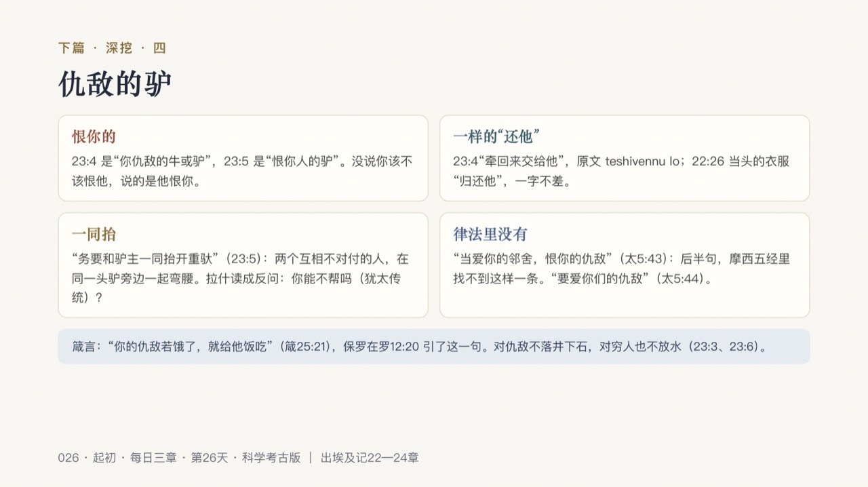This screenshot has height=487, width=868.
Task: Click the text starting “务要和驴主一同抬开重驮”
Action: coord(241,278)
